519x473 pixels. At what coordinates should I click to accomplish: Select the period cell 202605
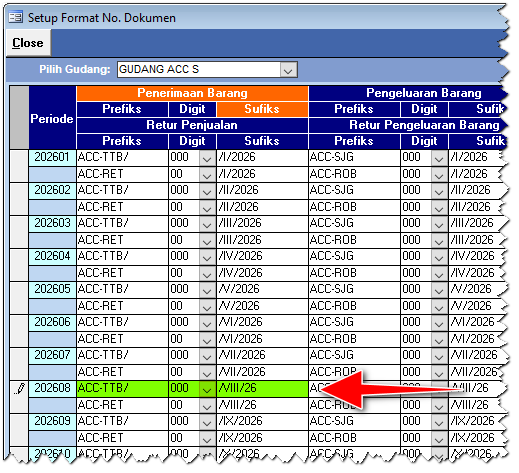pos(52,289)
